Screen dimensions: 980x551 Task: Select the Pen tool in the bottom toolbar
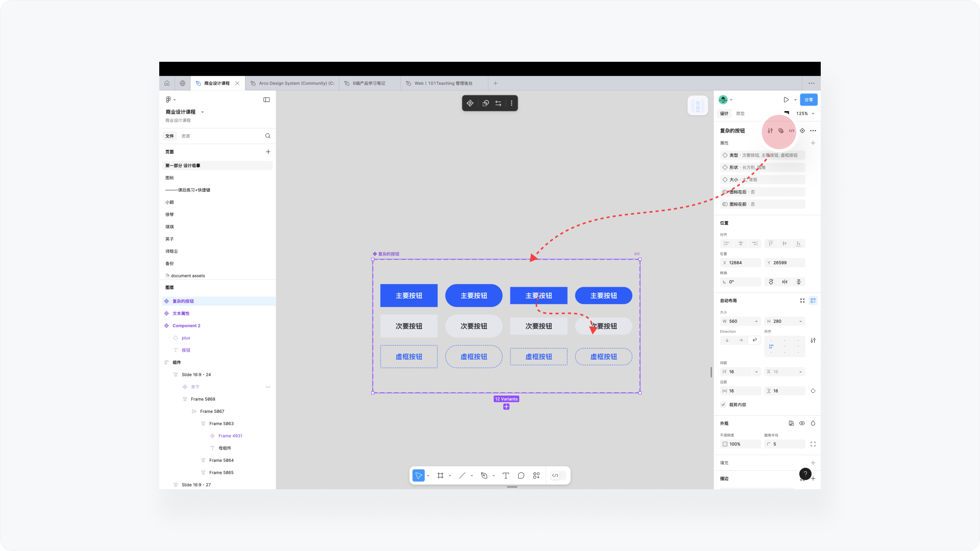pos(484,475)
